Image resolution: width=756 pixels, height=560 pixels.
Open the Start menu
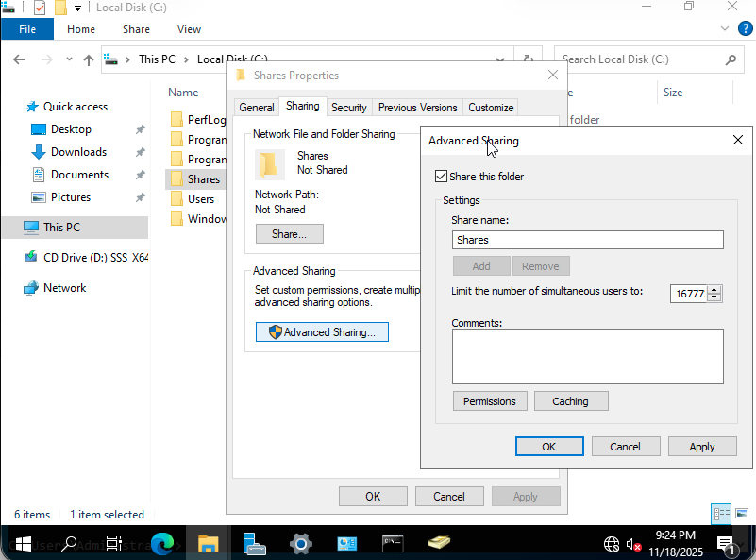click(x=22, y=543)
